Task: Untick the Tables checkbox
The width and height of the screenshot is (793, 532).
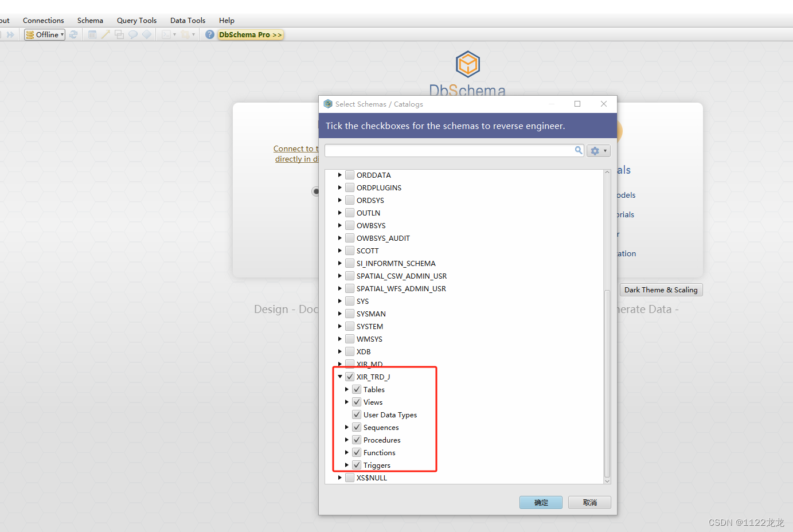Action: pyautogui.click(x=357, y=389)
